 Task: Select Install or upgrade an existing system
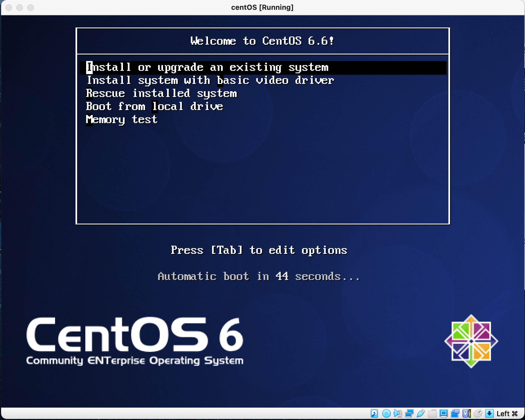tap(207, 67)
